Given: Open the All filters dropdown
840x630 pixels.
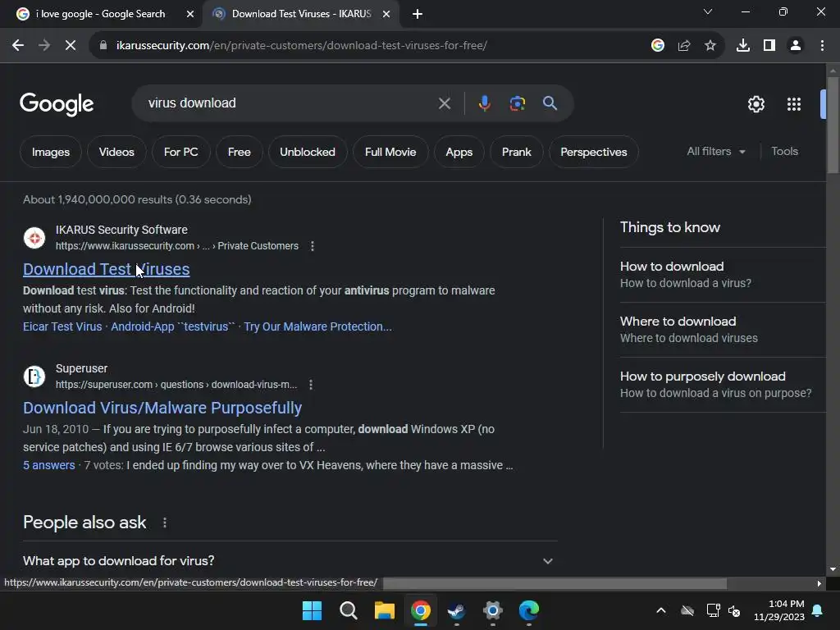Looking at the screenshot, I should pos(716,152).
